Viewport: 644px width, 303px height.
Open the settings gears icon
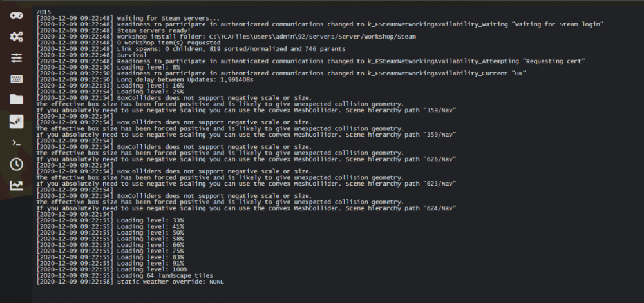16,36
